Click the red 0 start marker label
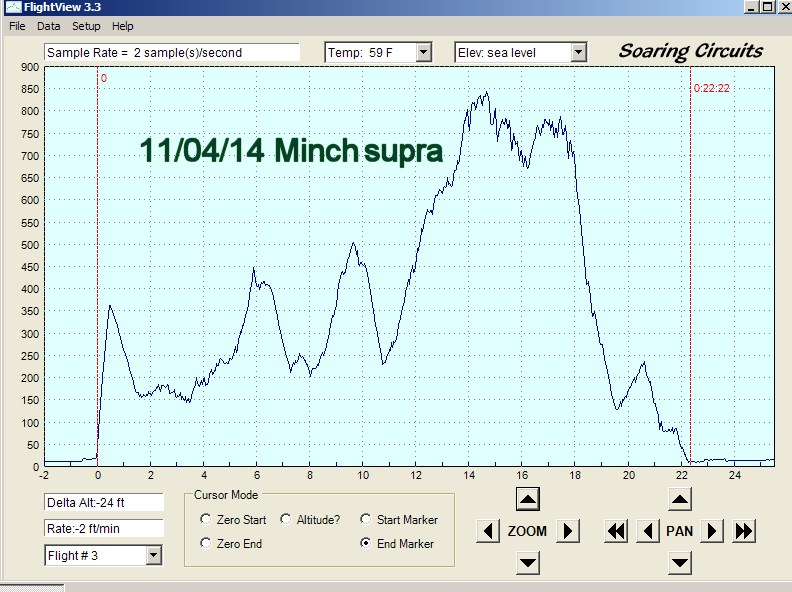The height and width of the screenshot is (592, 792). (104, 78)
